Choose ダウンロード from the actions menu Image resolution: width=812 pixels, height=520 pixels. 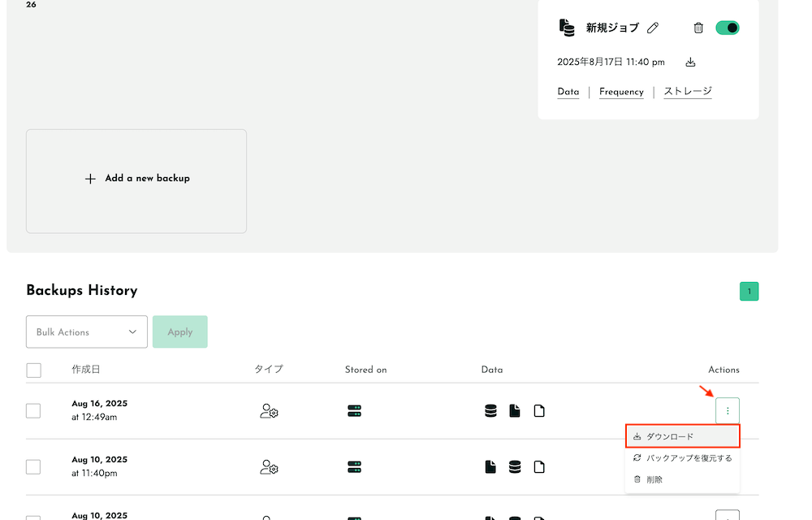point(683,436)
